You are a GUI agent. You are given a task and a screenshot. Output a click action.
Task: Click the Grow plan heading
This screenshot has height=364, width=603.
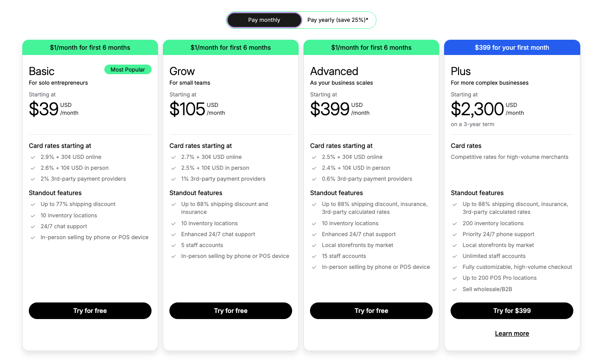click(x=182, y=71)
